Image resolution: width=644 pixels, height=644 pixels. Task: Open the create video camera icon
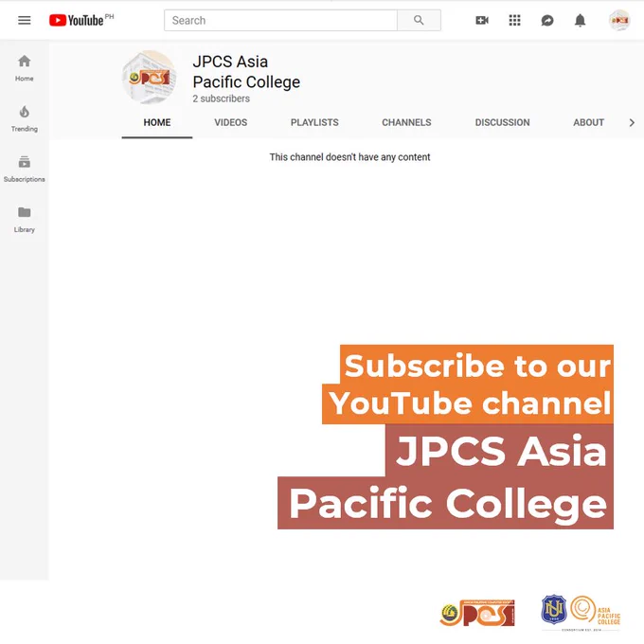482,20
